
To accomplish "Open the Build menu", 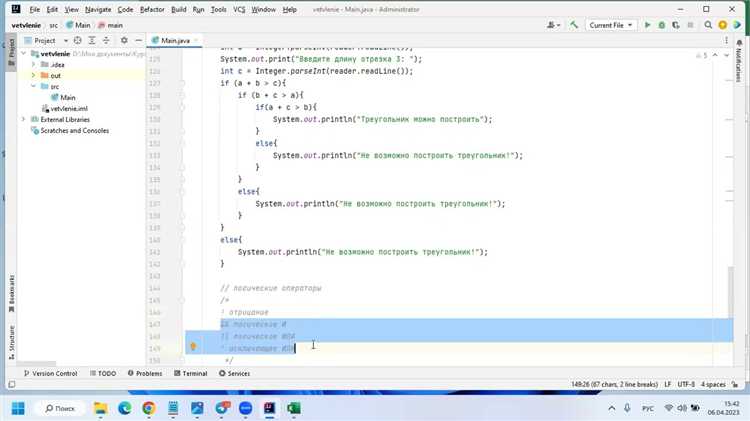I will [178, 10].
